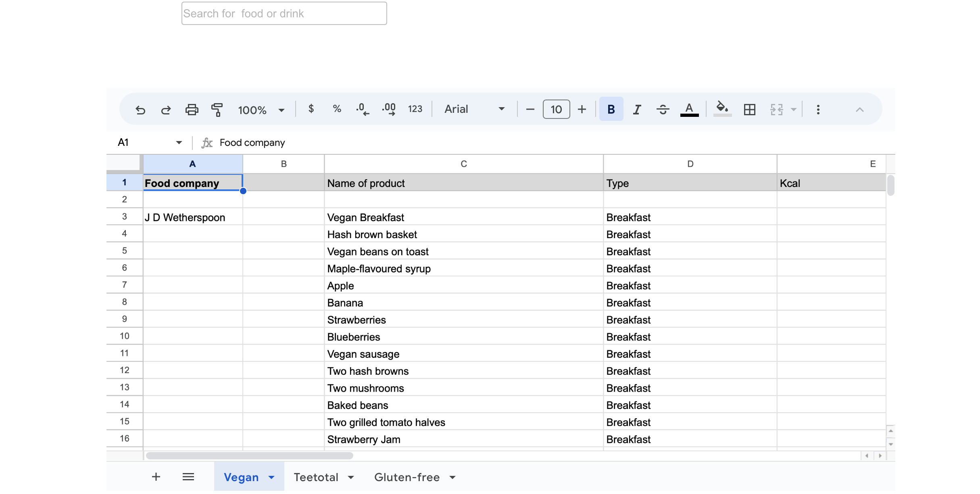Image resolution: width=980 pixels, height=494 pixels.
Task: Click the formula bar showing Food company
Action: click(x=553, y=143)
